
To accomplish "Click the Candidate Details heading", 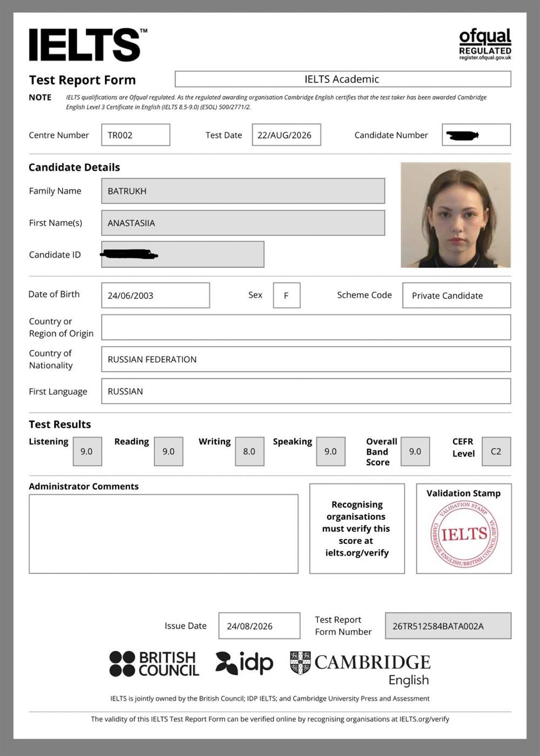I will coord(75,167).
